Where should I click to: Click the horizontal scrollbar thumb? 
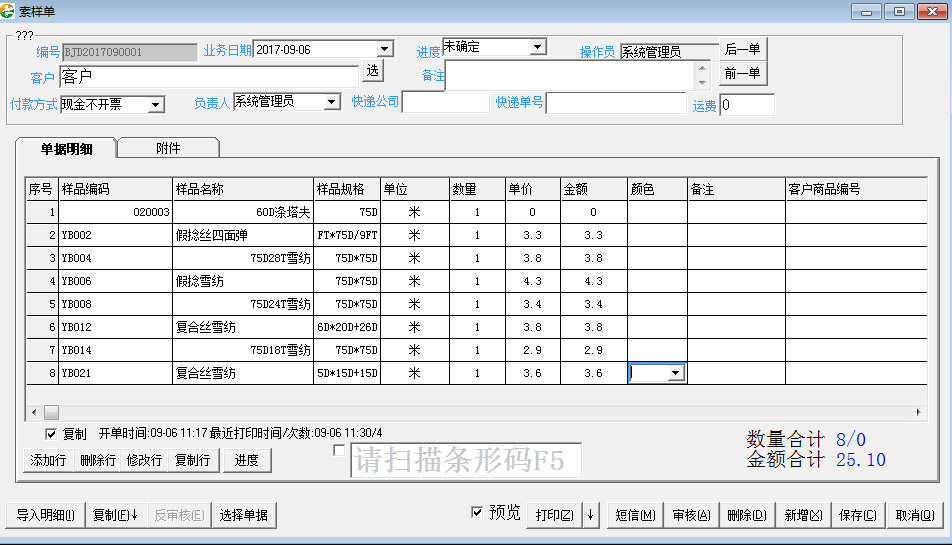point(52,413)
